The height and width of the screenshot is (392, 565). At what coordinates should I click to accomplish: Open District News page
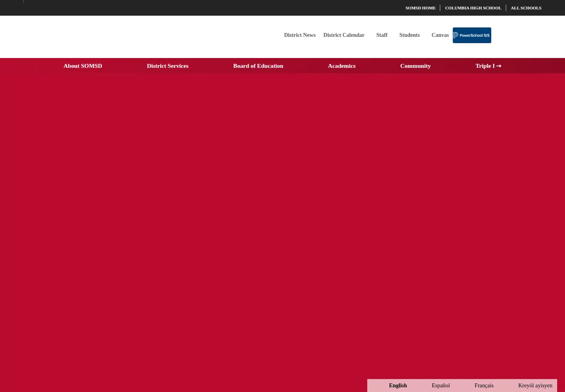click(x=300, y=35)
